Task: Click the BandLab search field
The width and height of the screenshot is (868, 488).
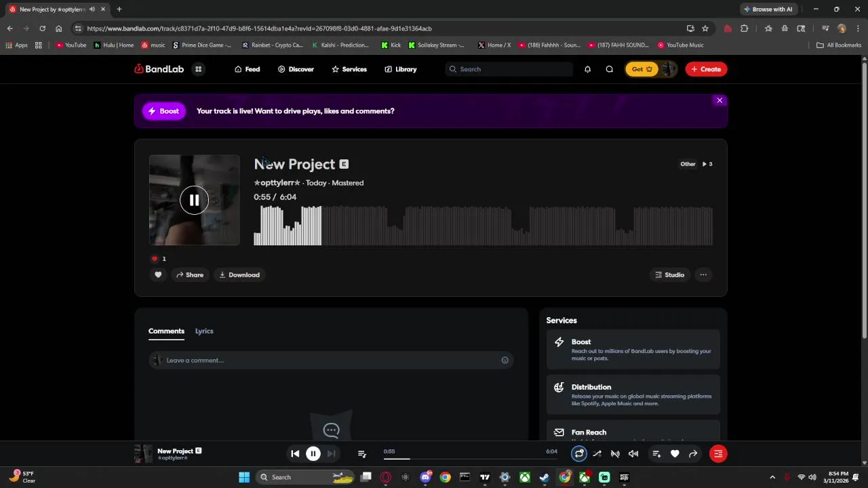Action: click(x=509, y=69)
